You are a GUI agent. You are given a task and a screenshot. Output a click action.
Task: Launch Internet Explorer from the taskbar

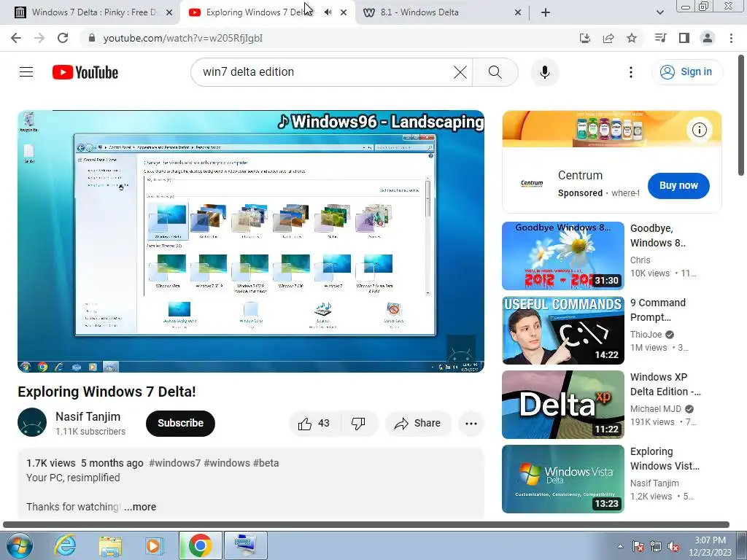[x=65, y=545]
